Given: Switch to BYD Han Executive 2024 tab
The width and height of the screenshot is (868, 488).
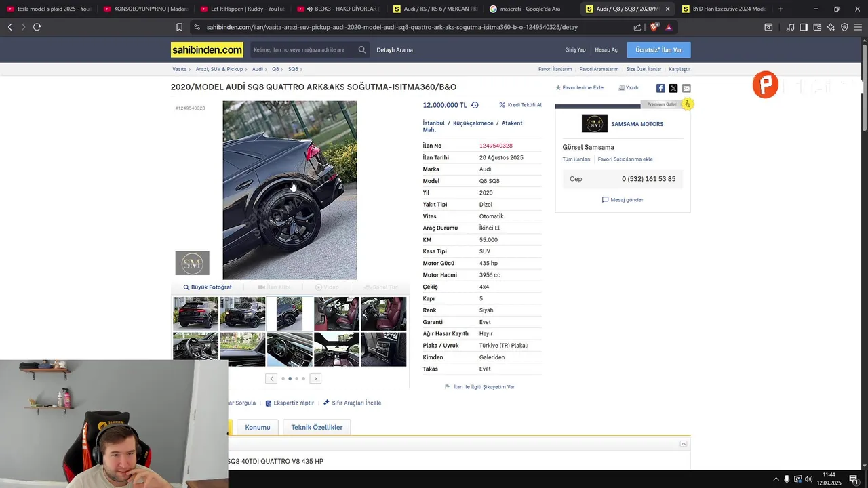Looking at the screenshot, I should [x=724, y=9].
